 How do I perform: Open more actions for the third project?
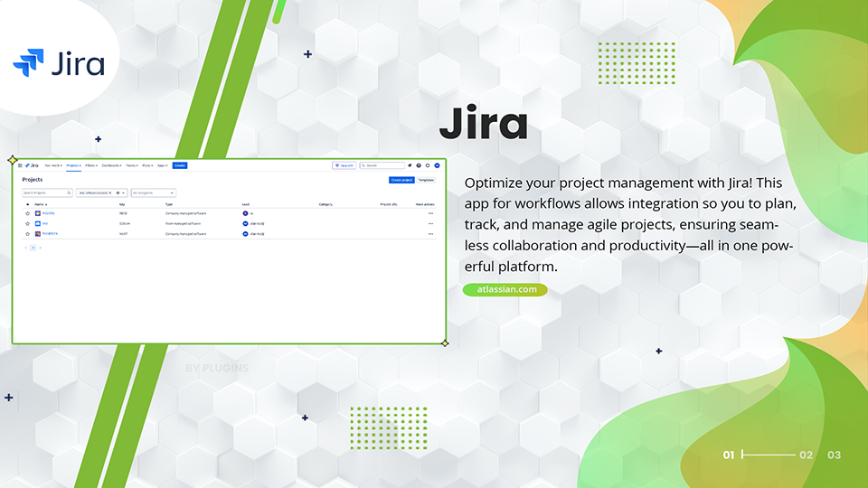coord(430,234)
